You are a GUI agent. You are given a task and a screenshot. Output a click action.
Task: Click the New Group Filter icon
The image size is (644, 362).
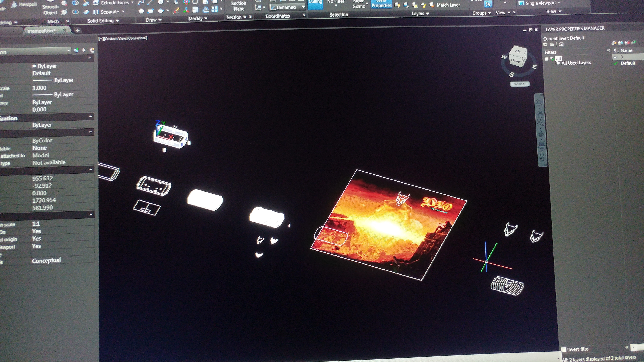[552, 44]
